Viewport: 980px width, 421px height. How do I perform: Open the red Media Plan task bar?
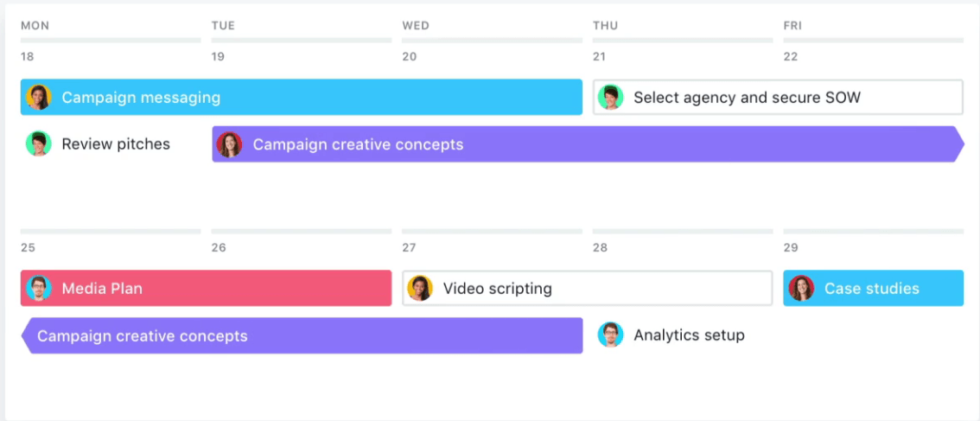[207, 288]
